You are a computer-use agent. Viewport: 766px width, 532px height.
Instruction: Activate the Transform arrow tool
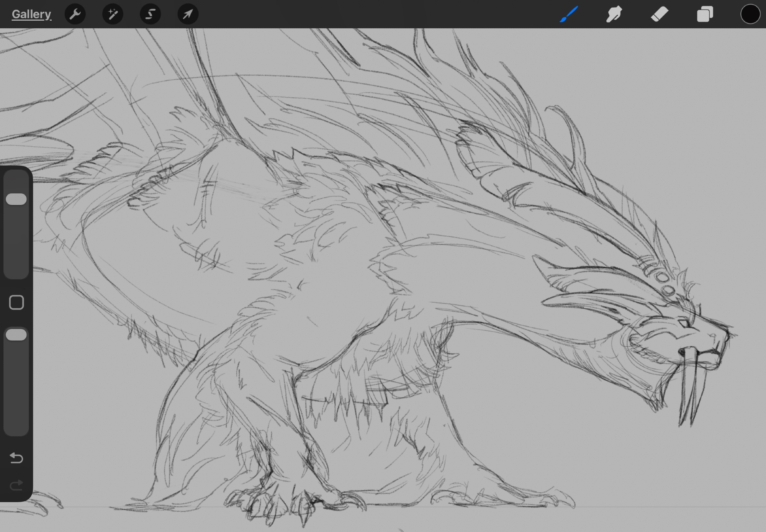point(188,14)
